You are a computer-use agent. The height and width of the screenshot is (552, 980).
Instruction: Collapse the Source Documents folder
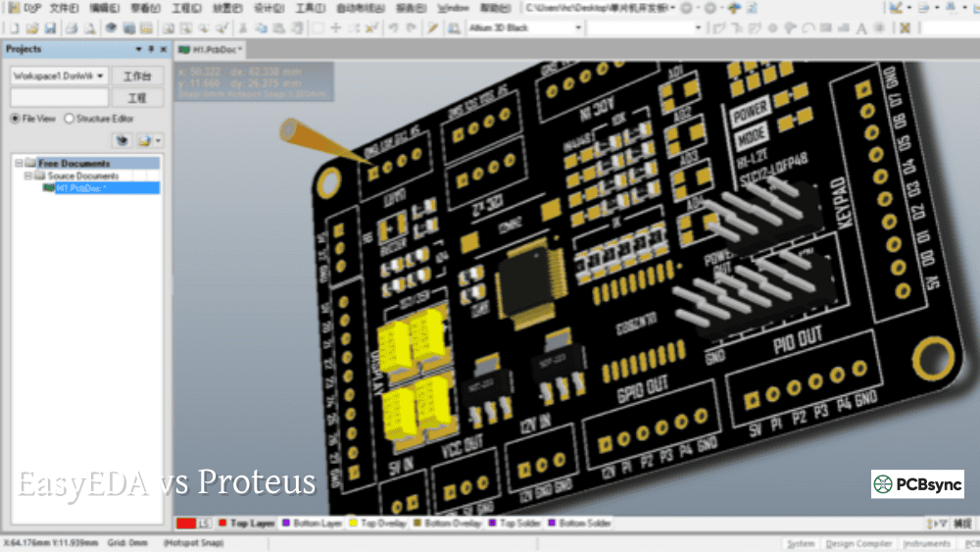coord(28,176)
